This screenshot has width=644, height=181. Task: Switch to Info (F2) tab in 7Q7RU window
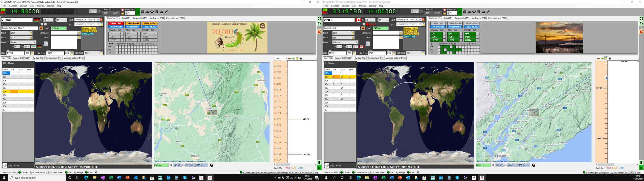tap(126, 18)
